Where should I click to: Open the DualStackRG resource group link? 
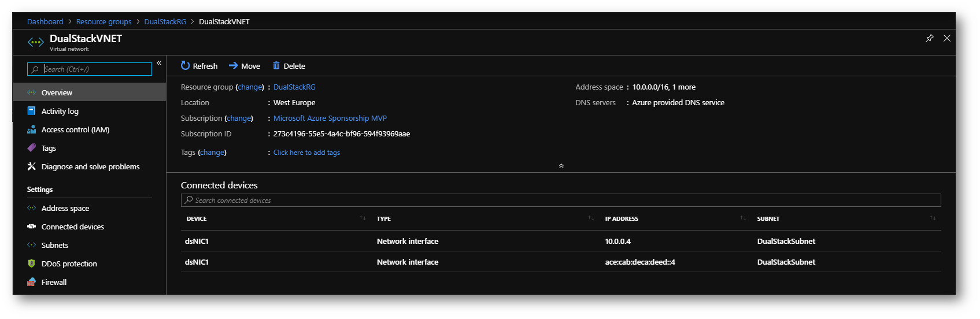294,87
